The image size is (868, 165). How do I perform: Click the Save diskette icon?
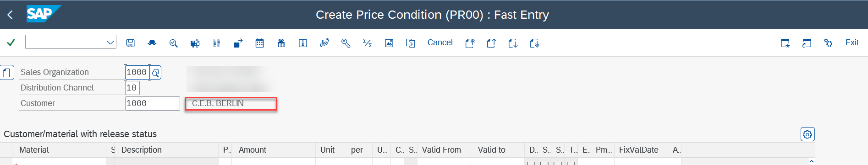pyautogui.click(x=130, y=43)
